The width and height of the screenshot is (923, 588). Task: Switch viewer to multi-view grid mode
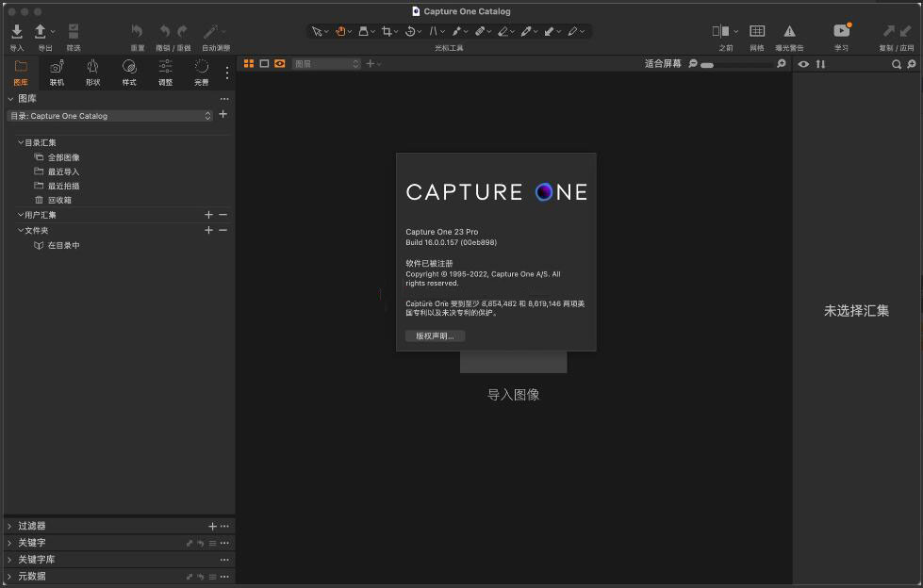click(249, 63)
